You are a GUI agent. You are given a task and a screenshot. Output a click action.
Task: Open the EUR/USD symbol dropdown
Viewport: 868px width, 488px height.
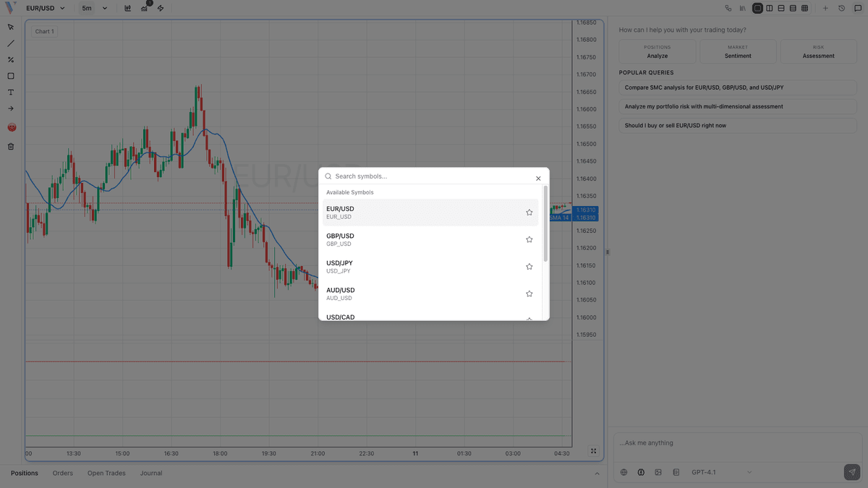coord(40,8)
